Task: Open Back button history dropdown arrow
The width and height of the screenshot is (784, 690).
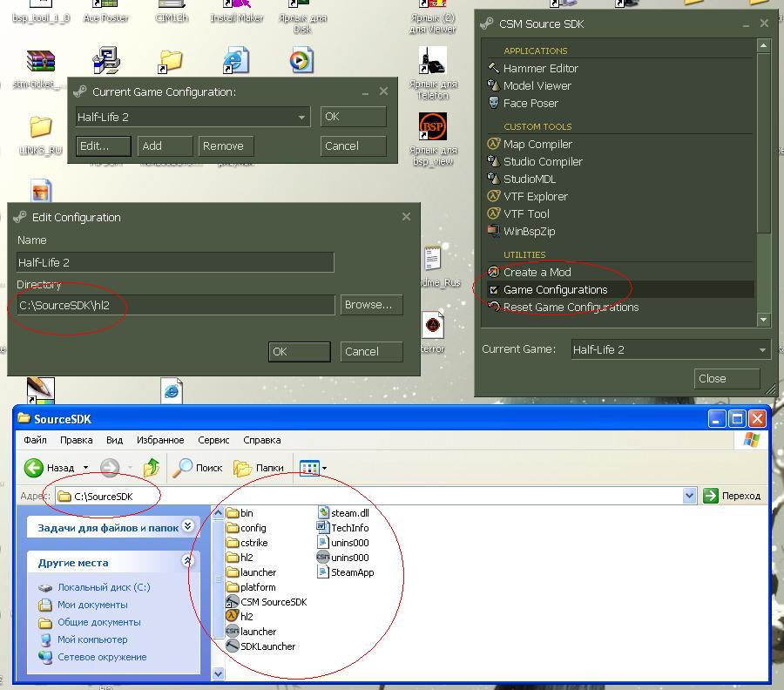Action: (86, 468)
